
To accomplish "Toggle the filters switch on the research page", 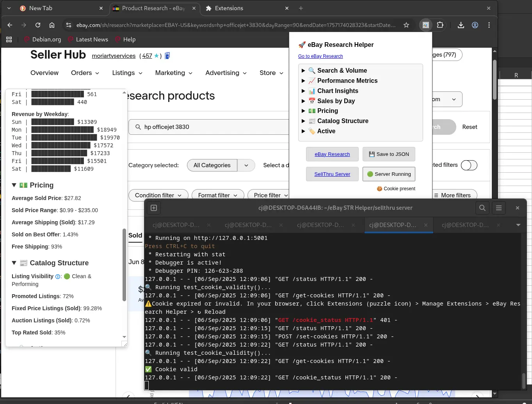I will coord(469,165).
